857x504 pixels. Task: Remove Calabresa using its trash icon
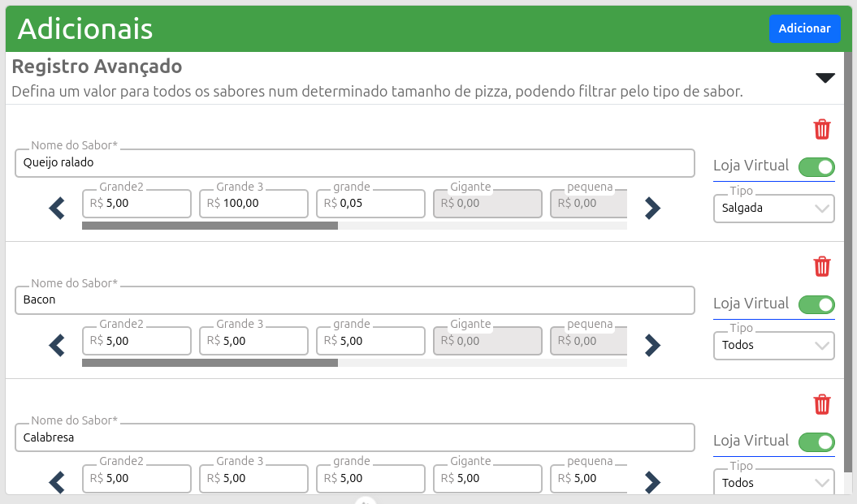[822, 404]
